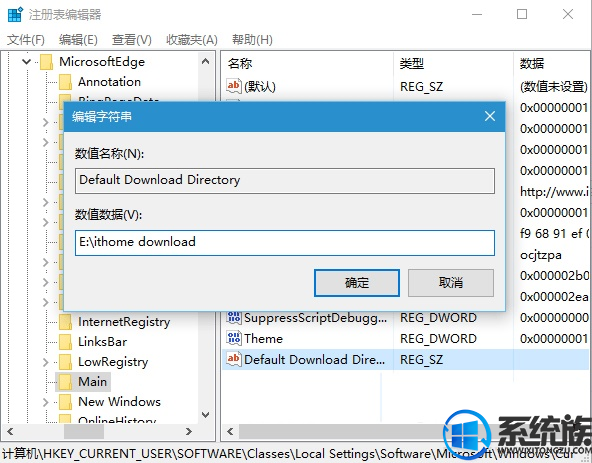Open the 查看(V) menu
Viewport: 592px width, 463px height.
pos(131,40)
